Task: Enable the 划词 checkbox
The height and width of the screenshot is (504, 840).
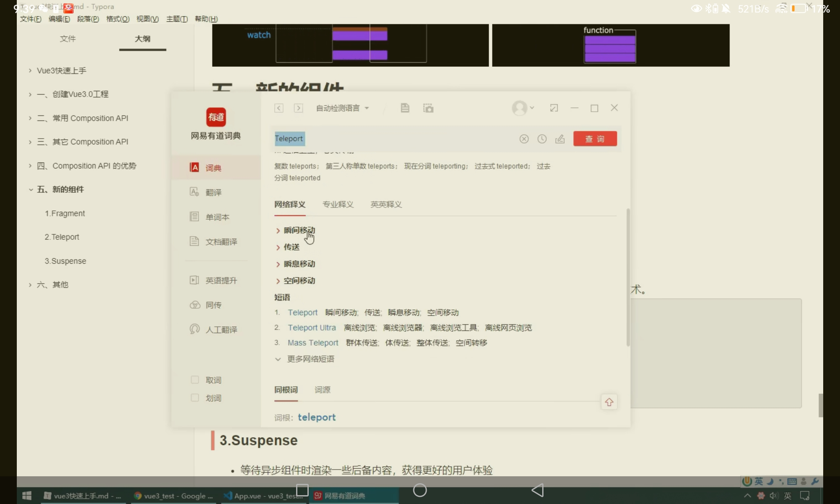Action: [x=195, y=398]
